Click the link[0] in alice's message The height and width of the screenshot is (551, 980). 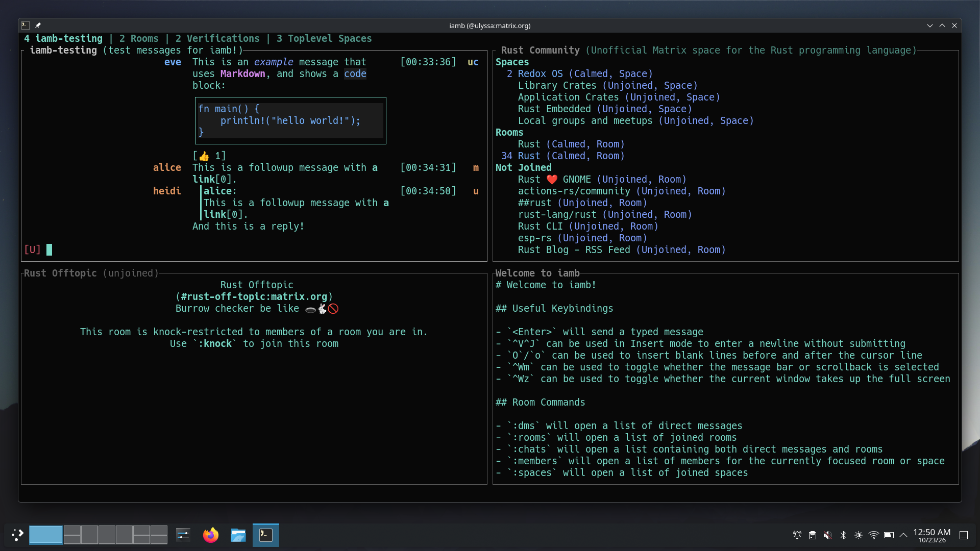[x=212, y=179]
